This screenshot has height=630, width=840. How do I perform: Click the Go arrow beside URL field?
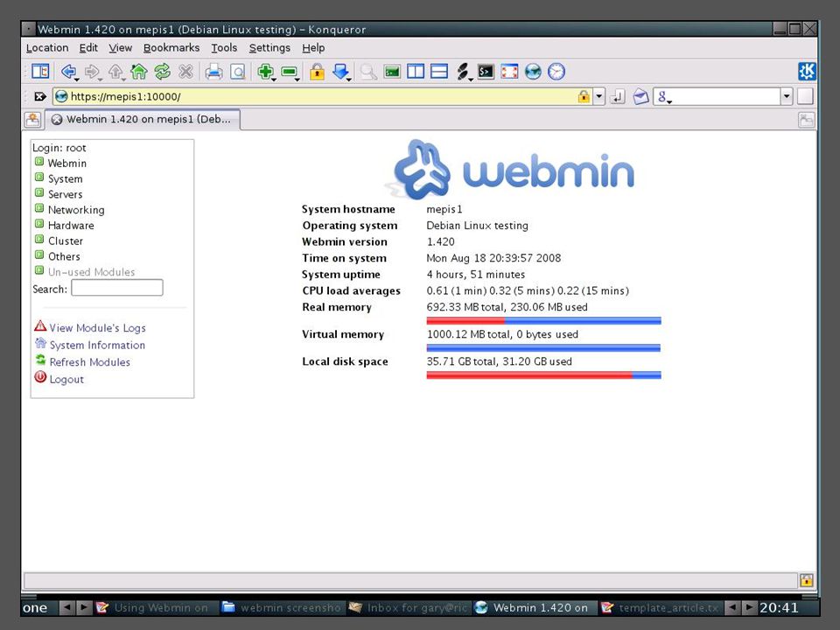(x=618, y=97)
